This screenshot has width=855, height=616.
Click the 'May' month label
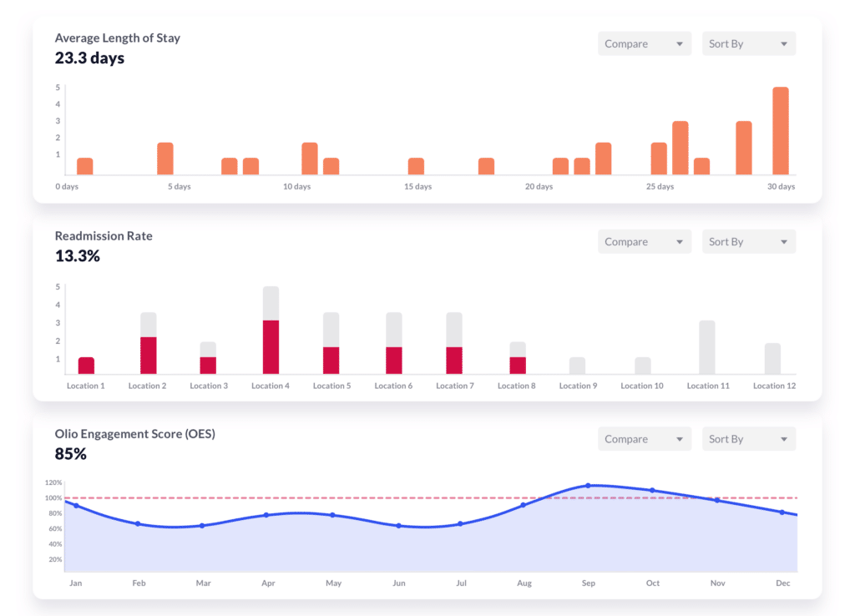pyautogui.click(x=334, y=583)
